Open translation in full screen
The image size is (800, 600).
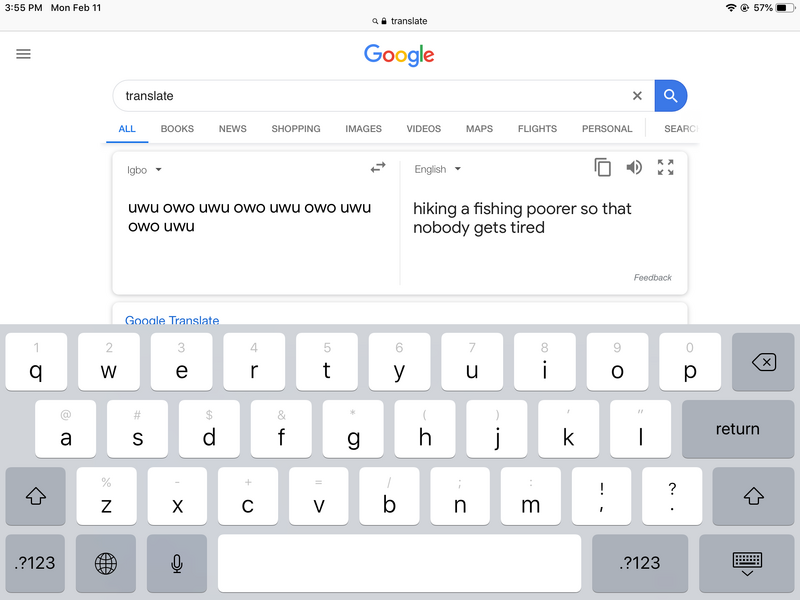pyautogui.click(x=665, y=167)
